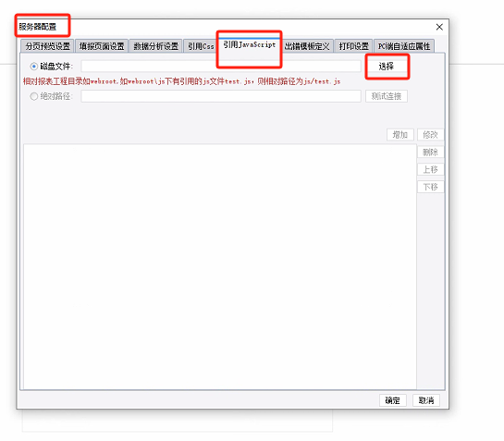
Task: Confirm with the 确定 button
Action: [393, 400]
